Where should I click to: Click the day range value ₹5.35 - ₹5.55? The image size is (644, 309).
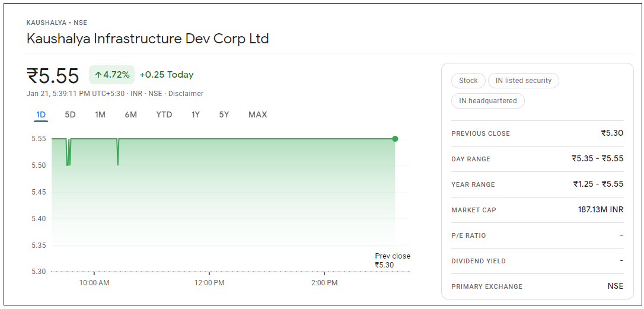pos(598,158)
